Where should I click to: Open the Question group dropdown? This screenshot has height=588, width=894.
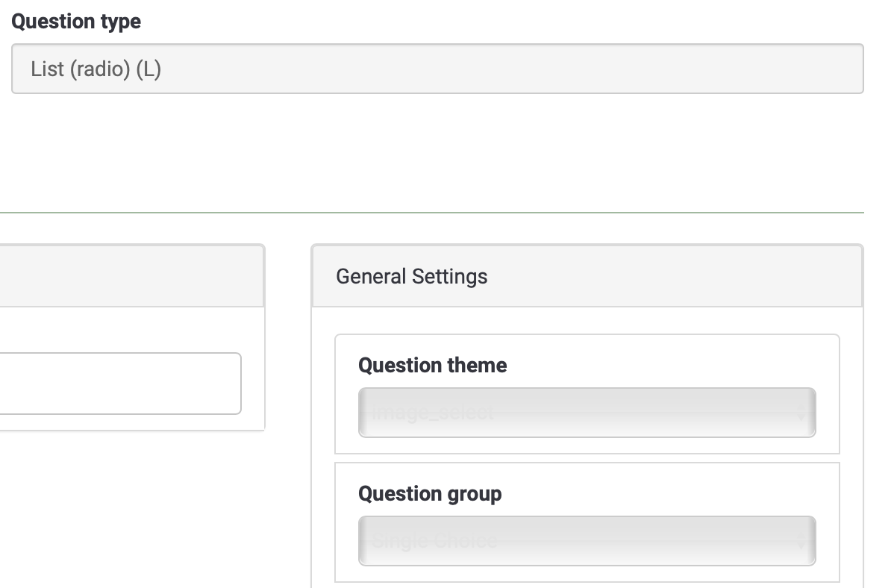click(587, 540)
